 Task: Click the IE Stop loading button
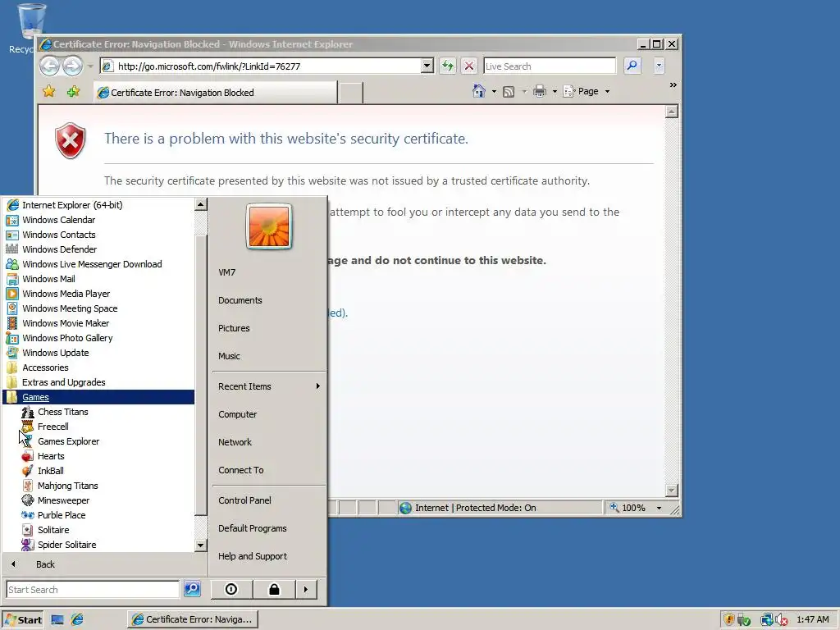(x=468, y=66)
